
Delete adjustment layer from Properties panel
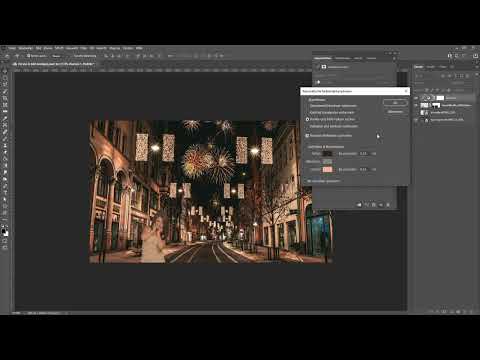388,205
